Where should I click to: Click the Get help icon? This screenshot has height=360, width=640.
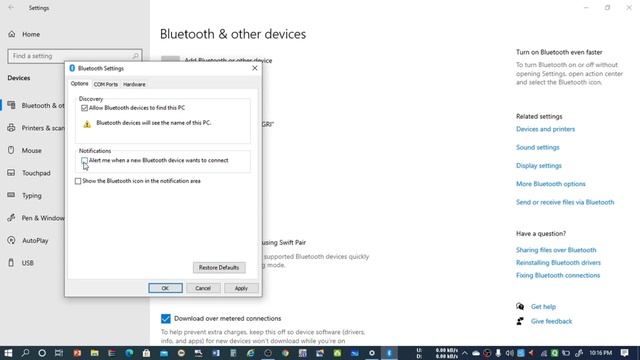pos(520,306)
